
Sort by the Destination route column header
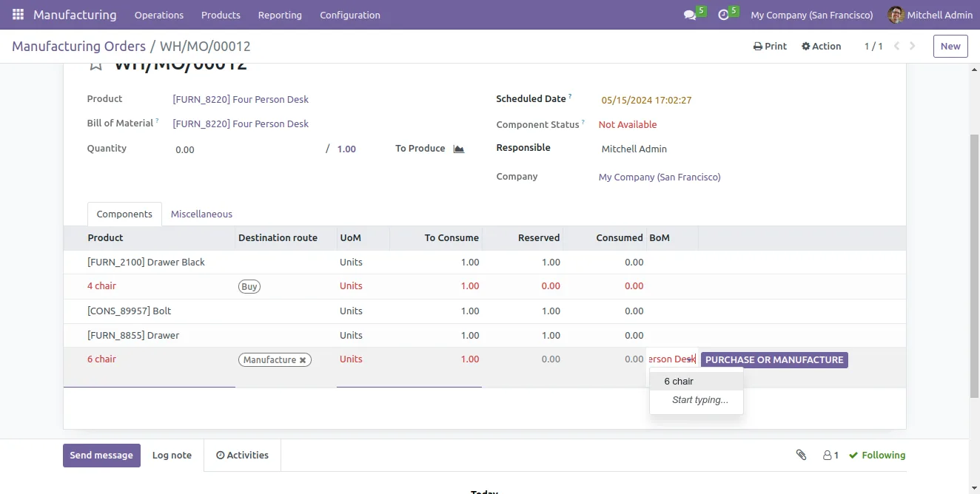[x=286, y=237]
